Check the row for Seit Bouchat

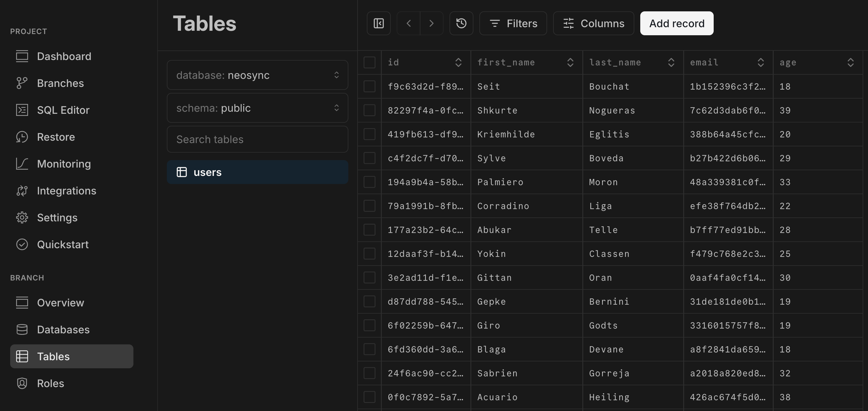coord(369,86)
